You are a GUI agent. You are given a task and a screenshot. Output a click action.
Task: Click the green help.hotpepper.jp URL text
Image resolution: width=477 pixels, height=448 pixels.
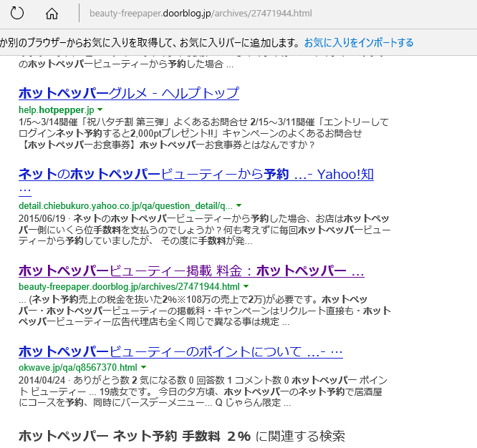[x=57, y=109]
